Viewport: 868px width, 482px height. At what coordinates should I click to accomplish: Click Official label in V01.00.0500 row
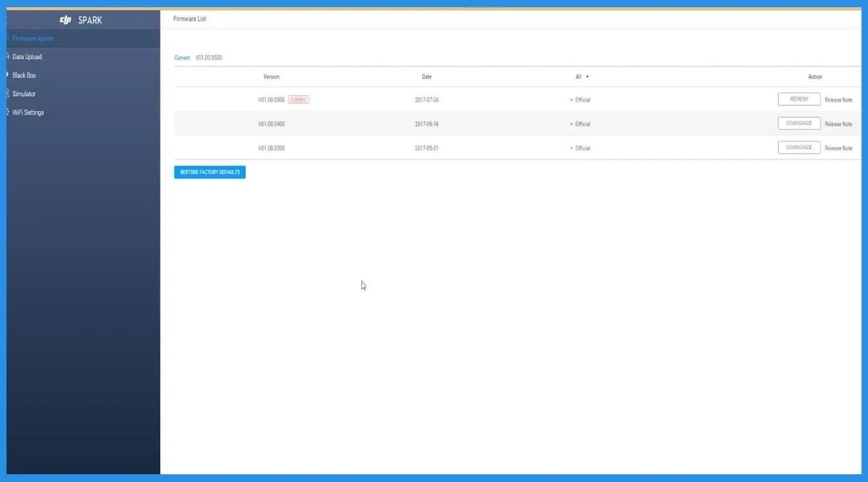coord(583,100)
